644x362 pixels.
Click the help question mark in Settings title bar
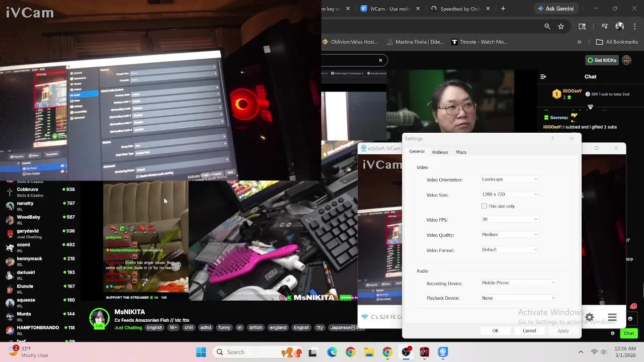pos(552,139)
